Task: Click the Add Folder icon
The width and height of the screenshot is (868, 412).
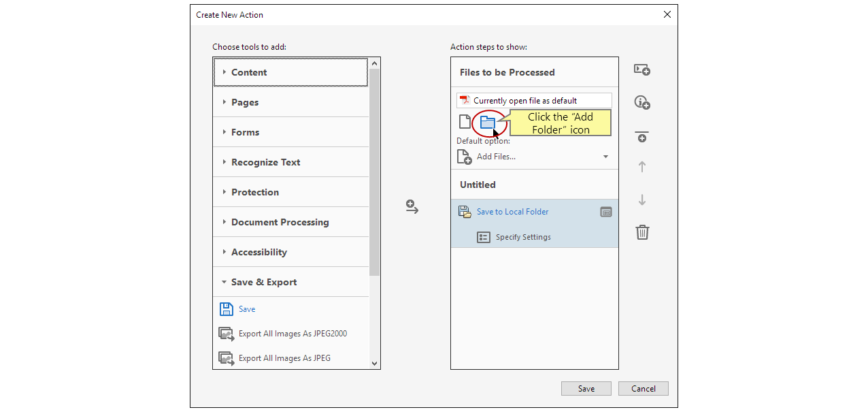Action: click(x=487, y=123)
